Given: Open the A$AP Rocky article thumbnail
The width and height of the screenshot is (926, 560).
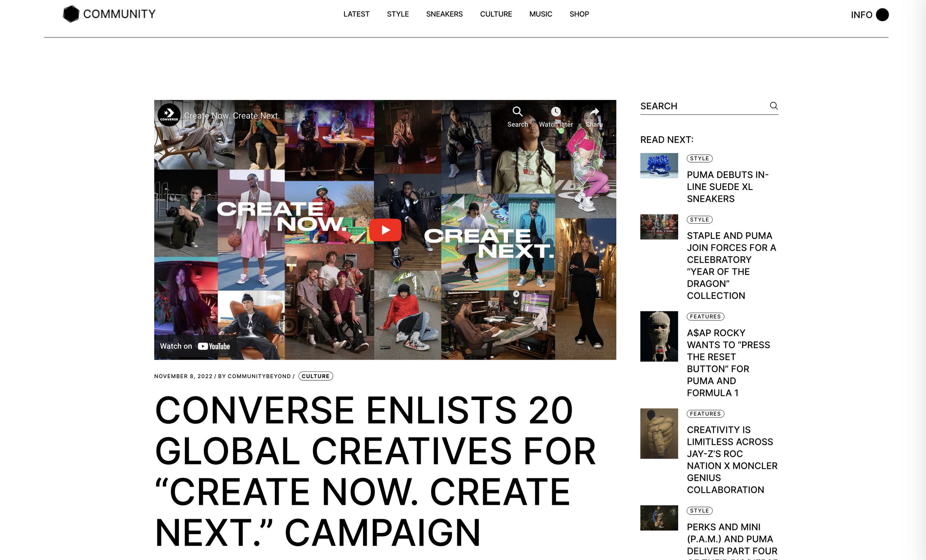Looking at the screenshot, I should click(659, 336).
